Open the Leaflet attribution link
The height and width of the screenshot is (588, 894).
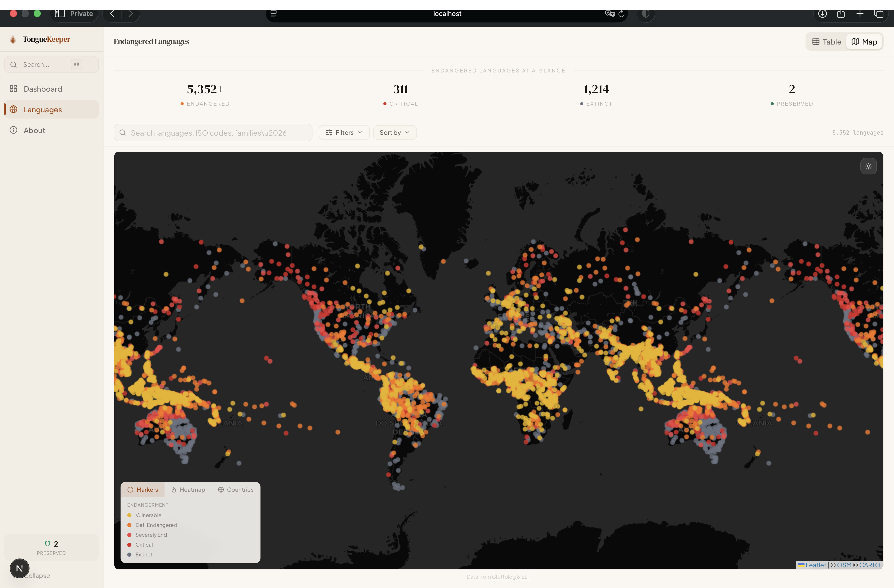tap(815, 565)
